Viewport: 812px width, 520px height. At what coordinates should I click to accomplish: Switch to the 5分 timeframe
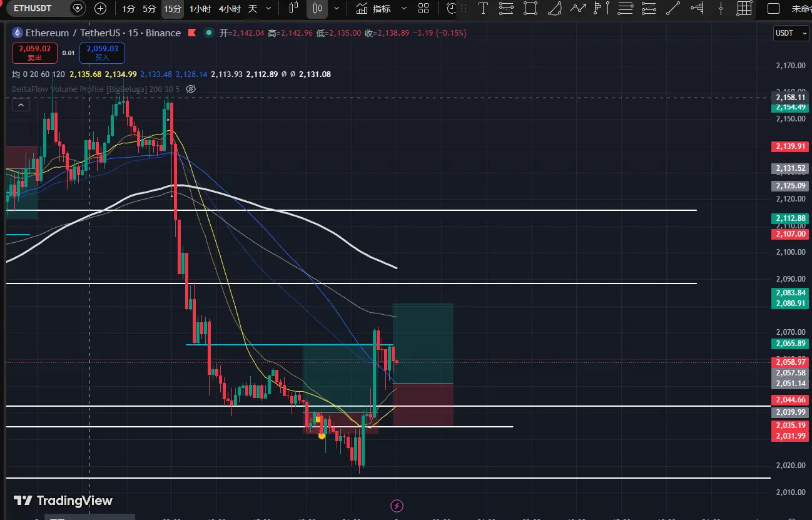[x=150, y=9]
